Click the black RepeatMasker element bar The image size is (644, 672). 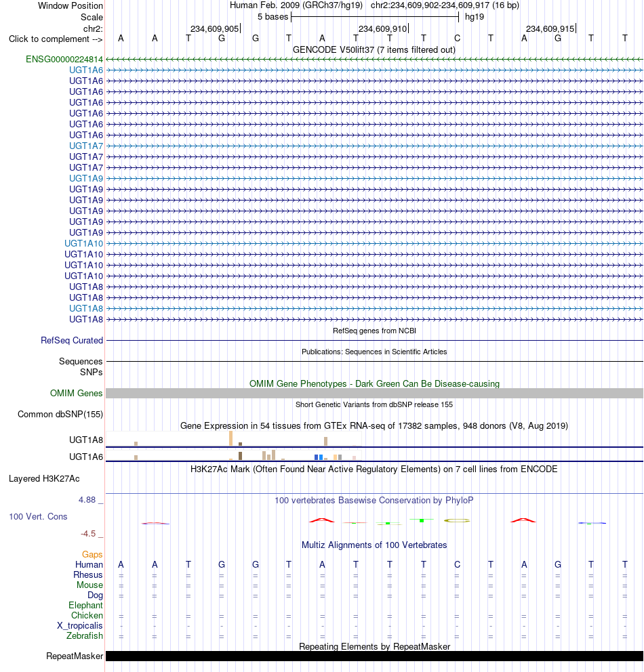[374, 656]
